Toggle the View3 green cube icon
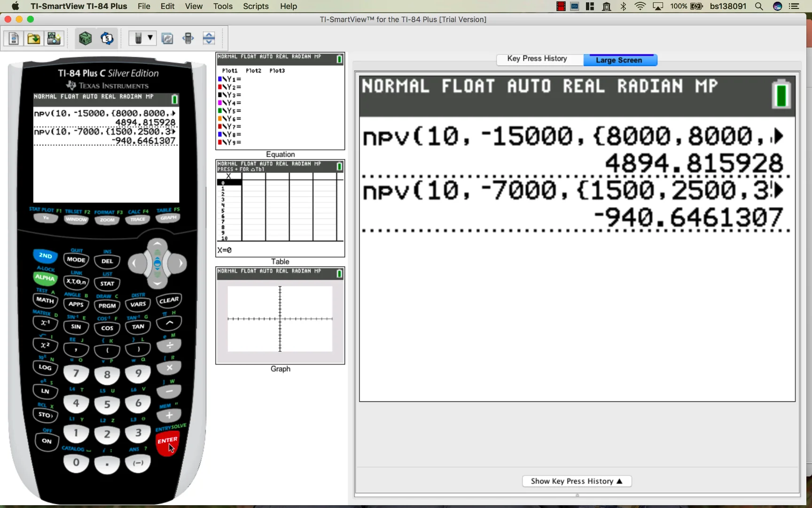This screenshot has width=812, height=508. [86, 39]
